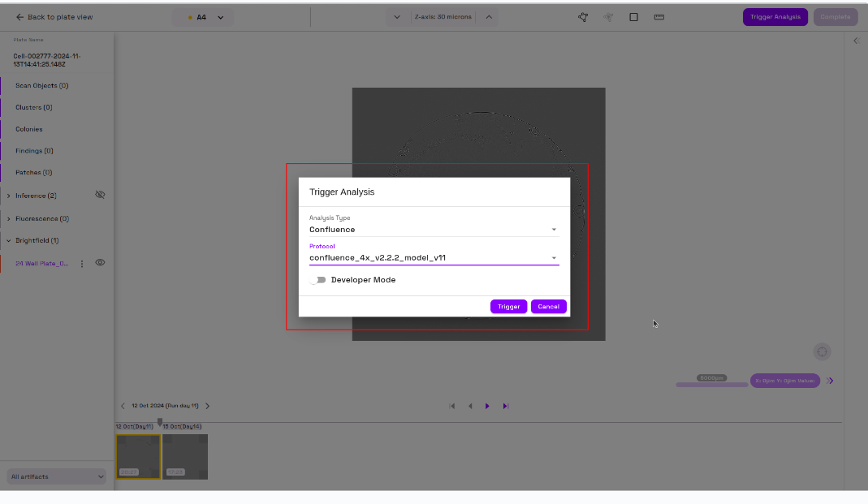Click the Cancel button in dialog
The image size is (868, 504).
[x=548, y=307]
